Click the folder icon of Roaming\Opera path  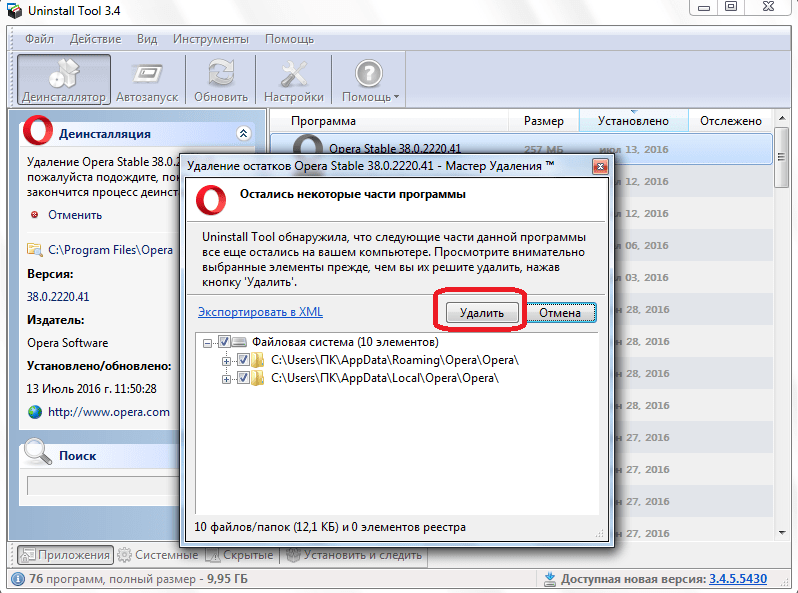tap(258, 360)
